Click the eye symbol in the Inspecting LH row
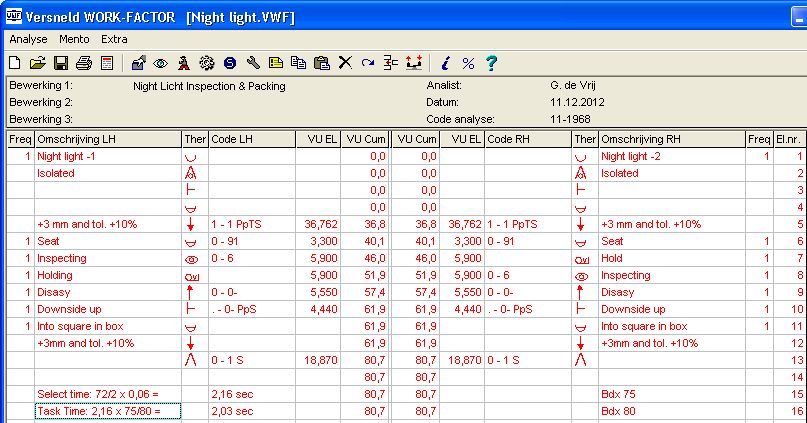 191,259
